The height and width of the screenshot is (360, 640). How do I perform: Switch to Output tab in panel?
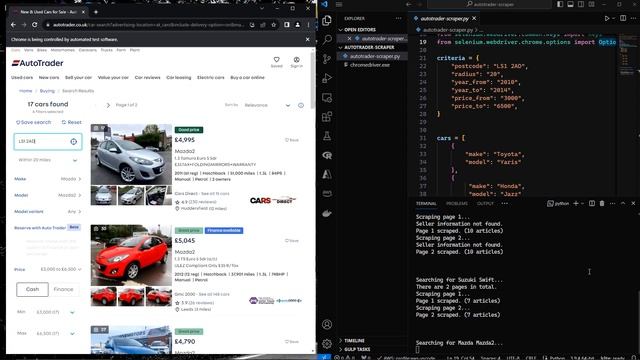(485, 203)
